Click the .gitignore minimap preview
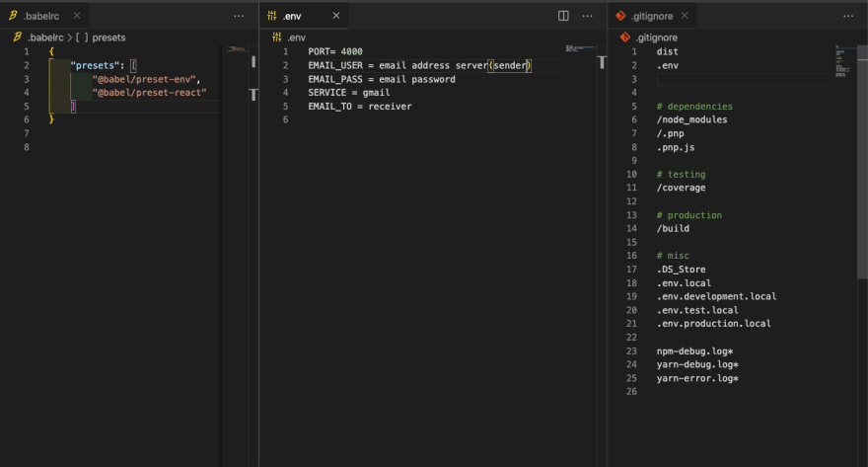 (842, 61)
